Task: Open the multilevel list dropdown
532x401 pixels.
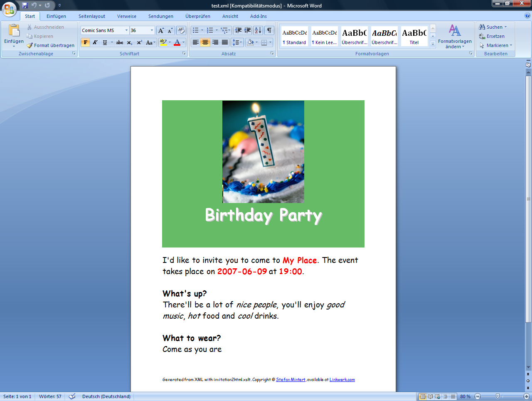Action: [226, 30]
